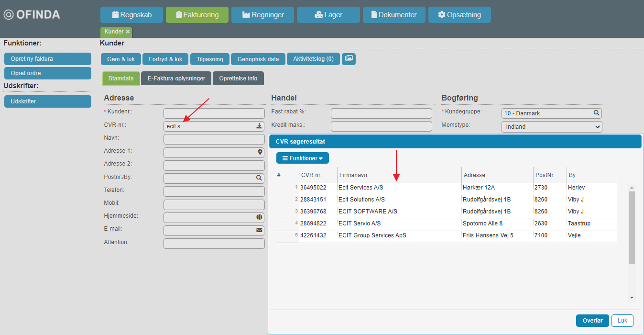Click the results scrollbar down arrow
Image resolution: width=644 pixels, height=335 pixels.
[632, 298]
